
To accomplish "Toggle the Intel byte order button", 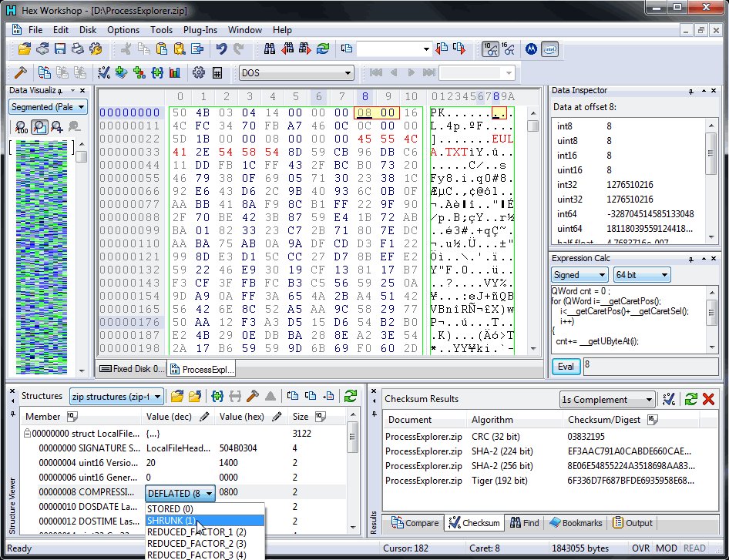I will (x=549, y=49).
